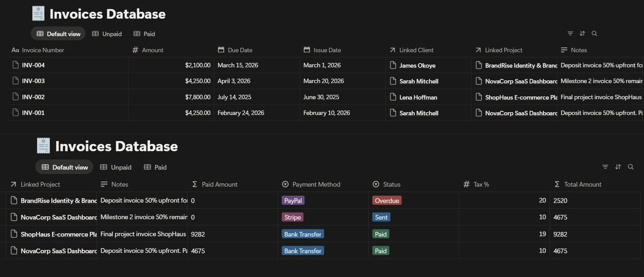
Task: Switch to Paid tab in top database
Action: [144, 34]
